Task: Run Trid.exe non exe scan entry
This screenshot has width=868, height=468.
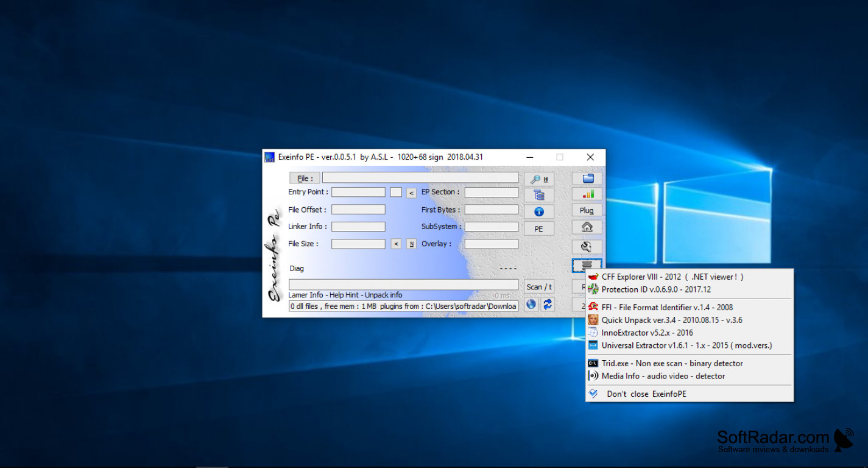Action: tap(690, 363)
